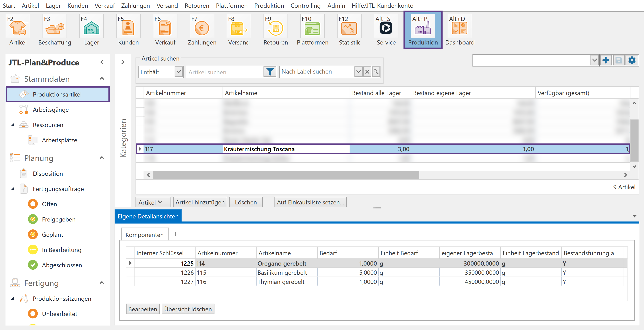Screen dimensions: 644x330
Task: Open the Enthält search mode dropdown
Action: (178, 72)
